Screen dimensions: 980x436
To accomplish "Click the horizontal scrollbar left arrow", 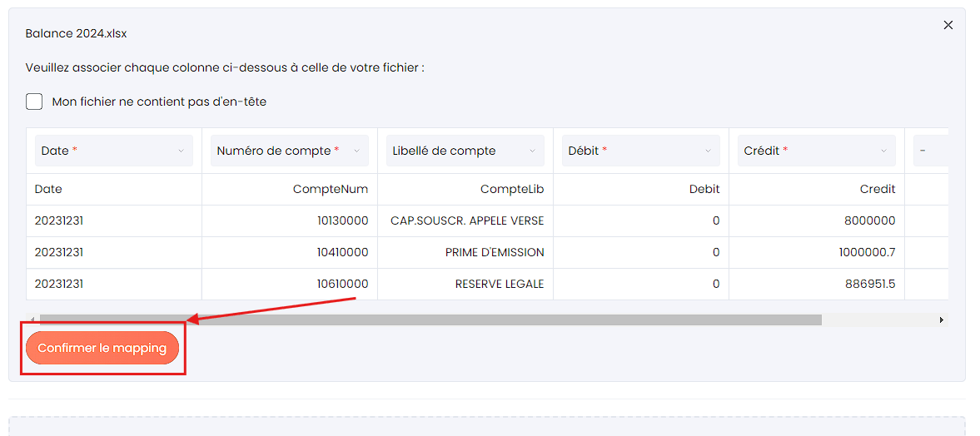I will click(32, 320).
